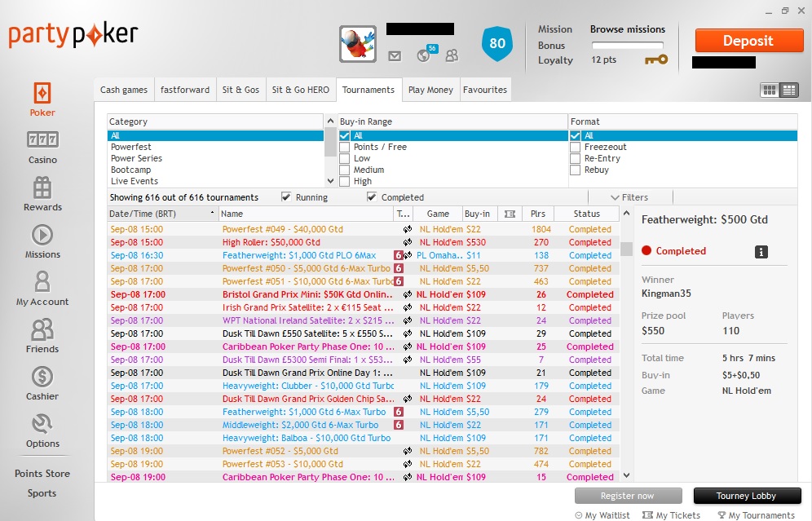
Task: Open the Tourney Lobby button
Action: pyautogui.click(x=746, y=496)
